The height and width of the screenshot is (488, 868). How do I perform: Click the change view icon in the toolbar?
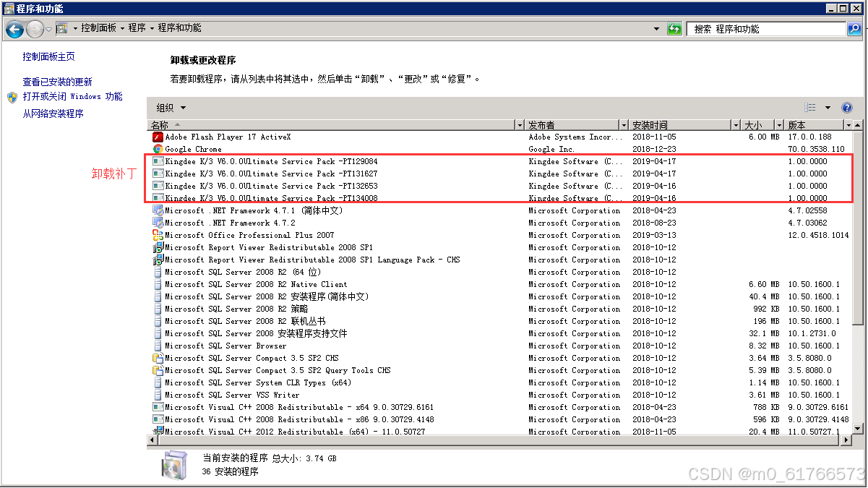click(810, 108)
